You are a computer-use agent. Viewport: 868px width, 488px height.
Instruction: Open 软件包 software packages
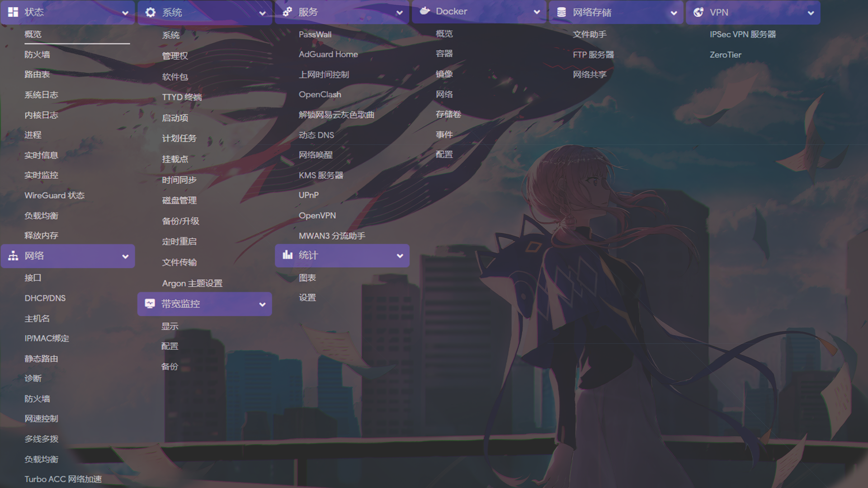tap(175, 77)
